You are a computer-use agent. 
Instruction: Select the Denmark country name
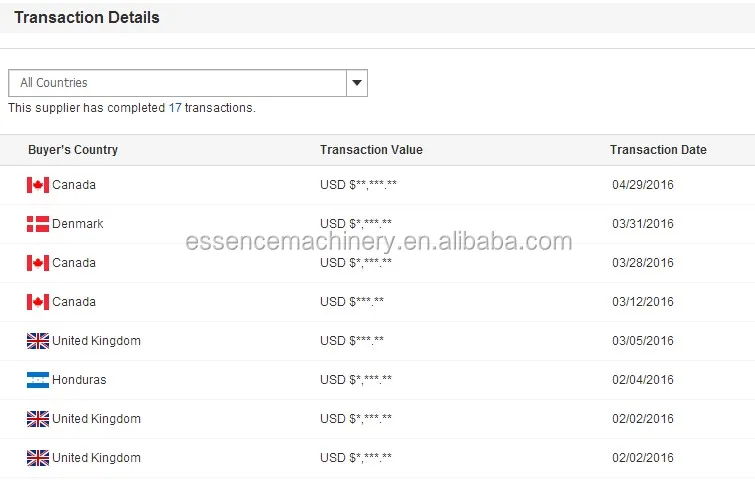78,224
